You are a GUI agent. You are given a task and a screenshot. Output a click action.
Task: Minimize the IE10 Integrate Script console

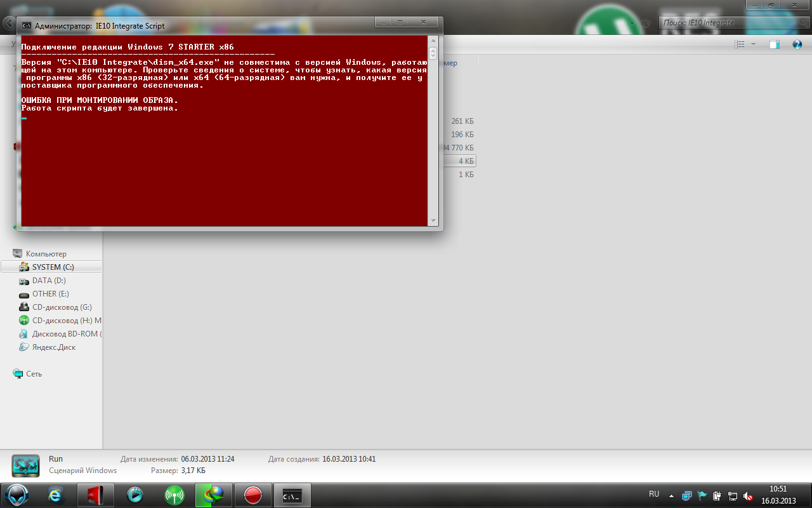(384, 22)
